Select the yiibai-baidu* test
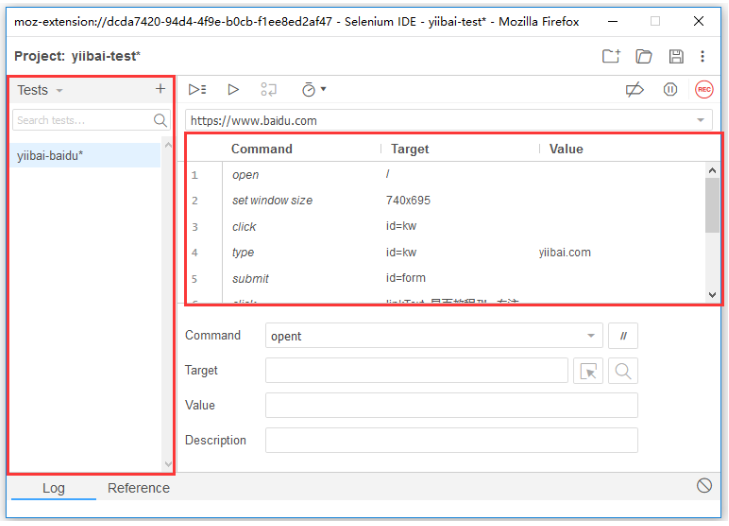 (x=86, y=155)
